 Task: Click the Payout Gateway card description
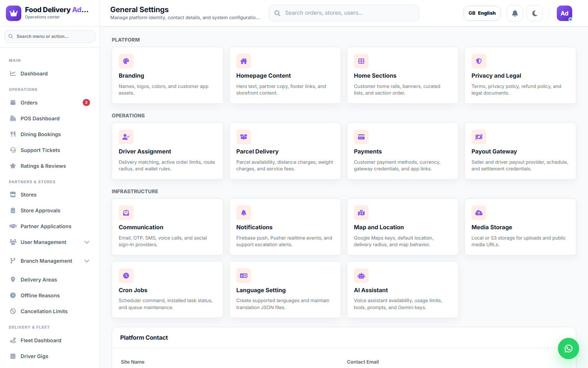[520, 166]
